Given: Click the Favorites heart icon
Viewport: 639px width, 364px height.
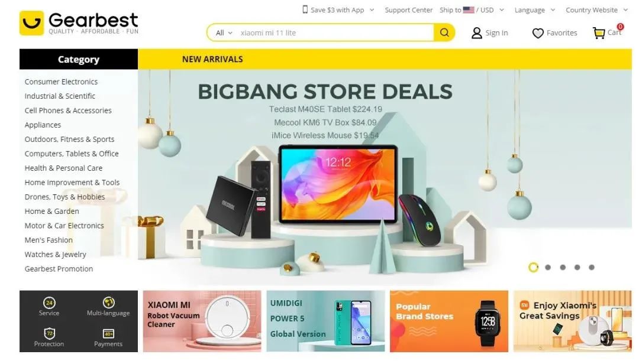Looking at the screenshot, I should click(538, 33).
